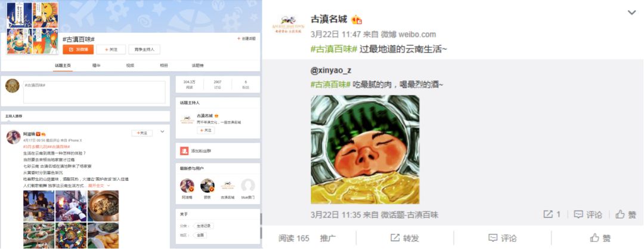Screen dimensions: 644x249
Task: Follow host 古滇名城 with +关注
Action: tap(205, 130)
